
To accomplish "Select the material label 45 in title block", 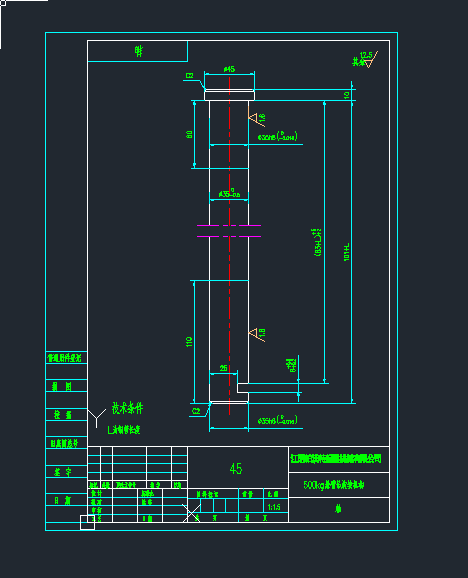I will pos(236,469).
